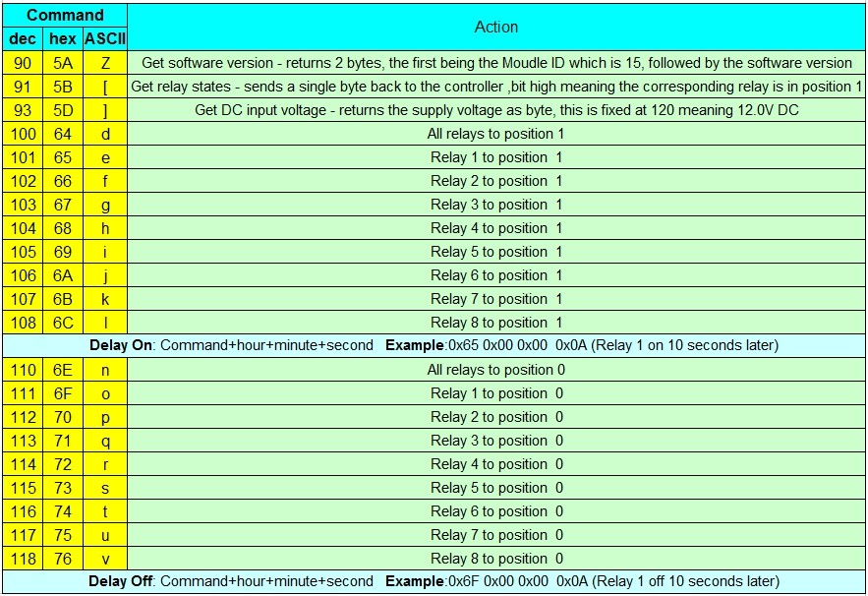868x596 pixels.
Task: Click the 'Command' header cell
Action: tap(65, 15)
